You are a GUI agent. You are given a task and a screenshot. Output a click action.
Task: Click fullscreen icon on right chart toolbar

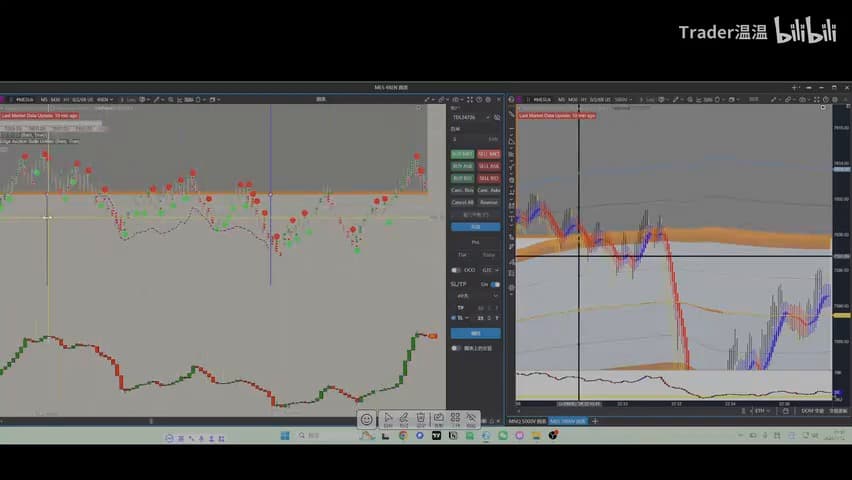tap(817, 99)
